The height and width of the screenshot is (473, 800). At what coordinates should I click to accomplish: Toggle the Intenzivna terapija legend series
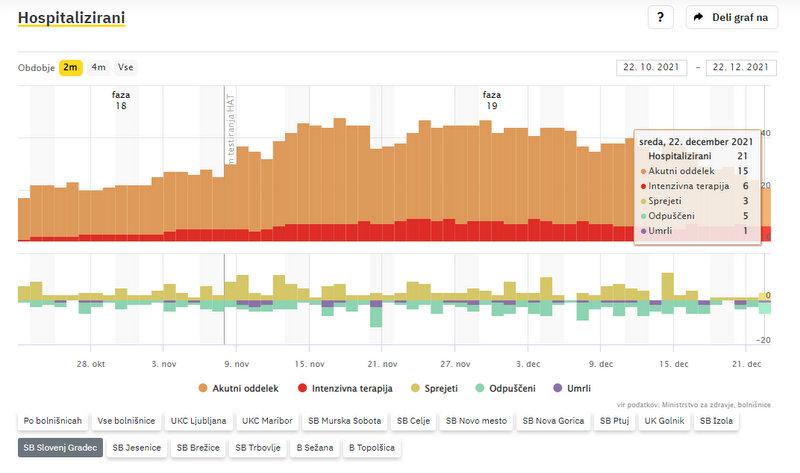coord(344,387)
